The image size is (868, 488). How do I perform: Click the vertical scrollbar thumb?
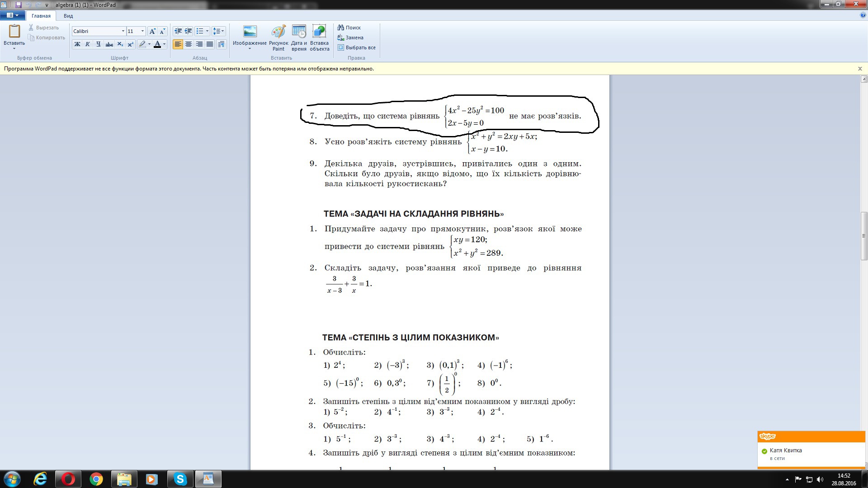click(864, 235)
